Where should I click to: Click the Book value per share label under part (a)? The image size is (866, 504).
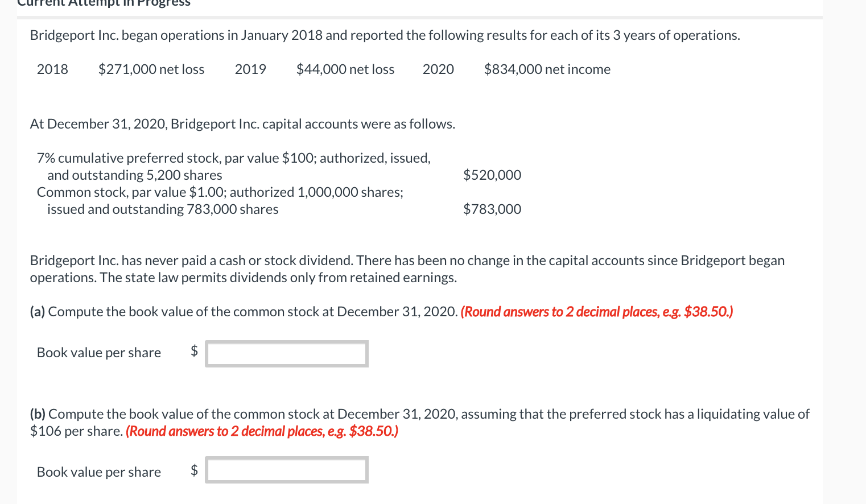98,352
